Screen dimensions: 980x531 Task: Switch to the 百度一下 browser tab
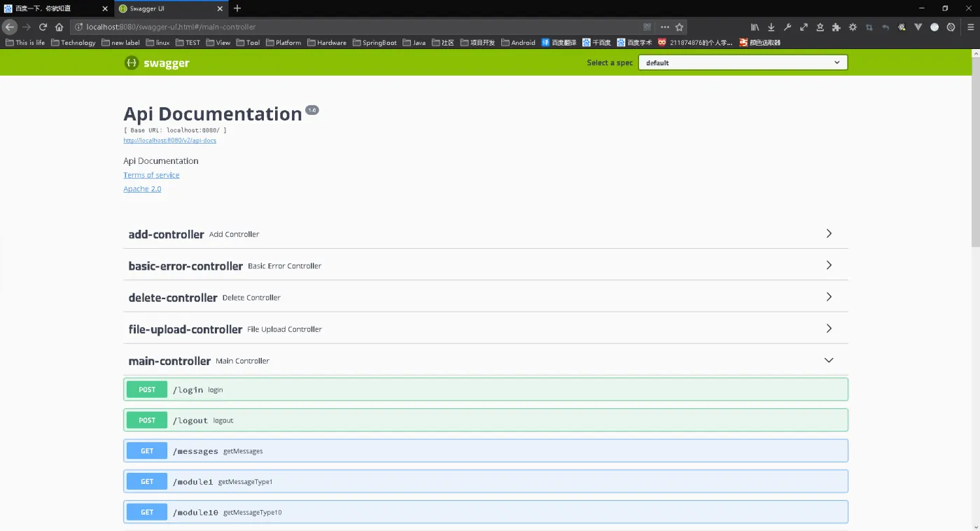[x=56, y=8]
